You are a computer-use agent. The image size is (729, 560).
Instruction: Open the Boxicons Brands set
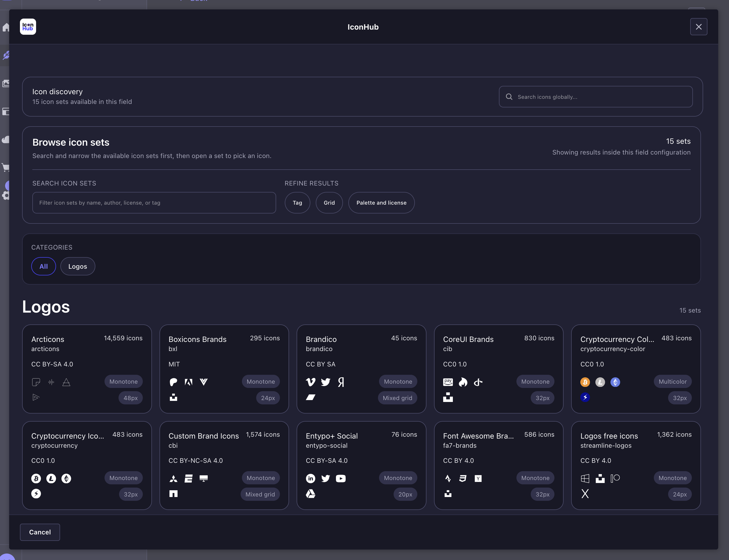224,369
